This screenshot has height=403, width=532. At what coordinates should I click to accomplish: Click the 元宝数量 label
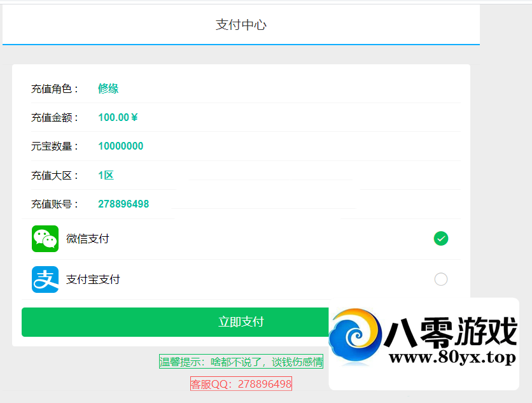point(55,146)
